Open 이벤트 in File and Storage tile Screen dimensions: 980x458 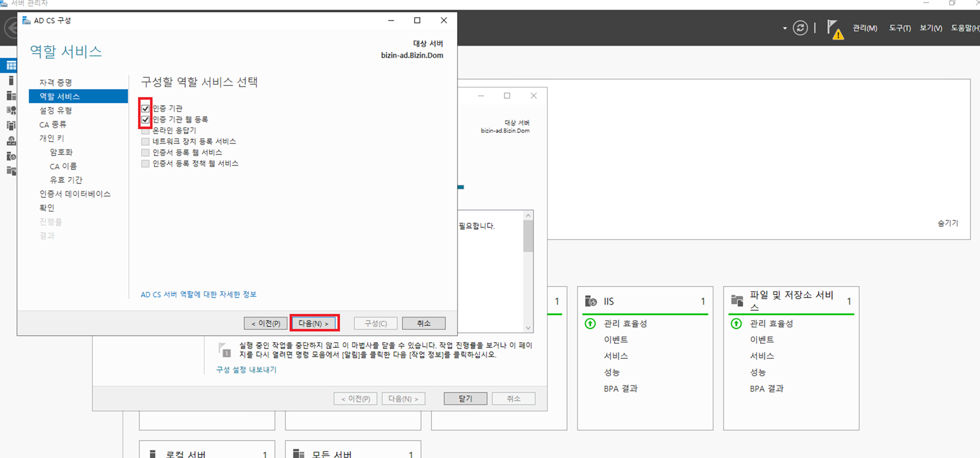(762, 339)
